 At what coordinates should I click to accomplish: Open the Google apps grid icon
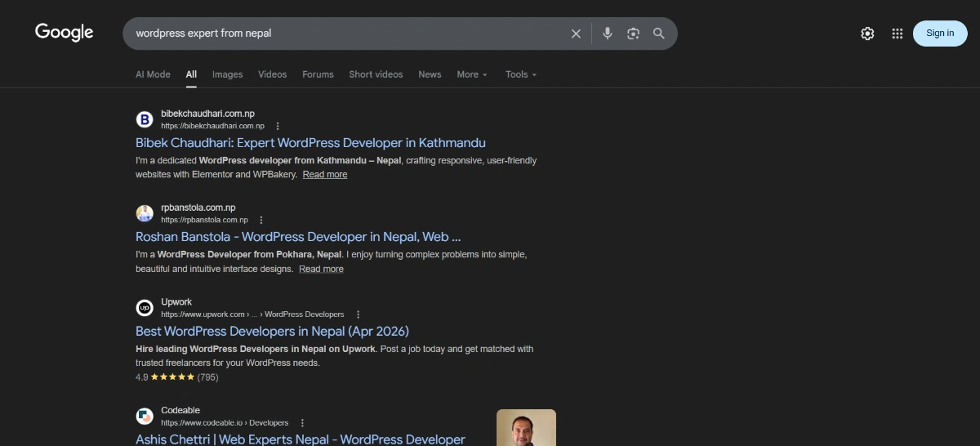[898, 33]
